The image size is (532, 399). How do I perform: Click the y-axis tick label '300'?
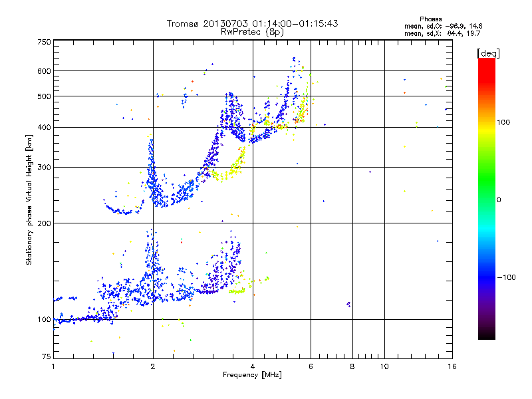point(44,167)
